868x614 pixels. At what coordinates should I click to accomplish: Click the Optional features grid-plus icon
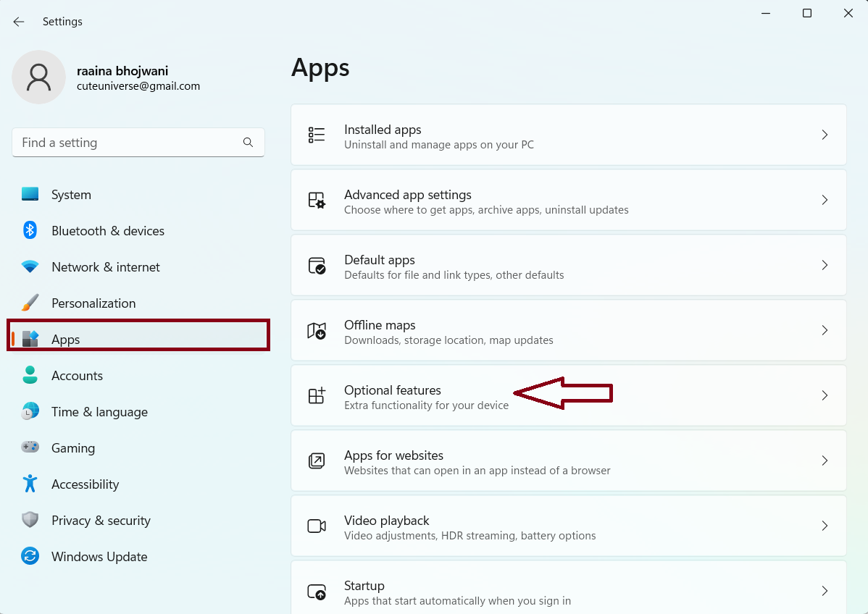(x=317, y=396)
